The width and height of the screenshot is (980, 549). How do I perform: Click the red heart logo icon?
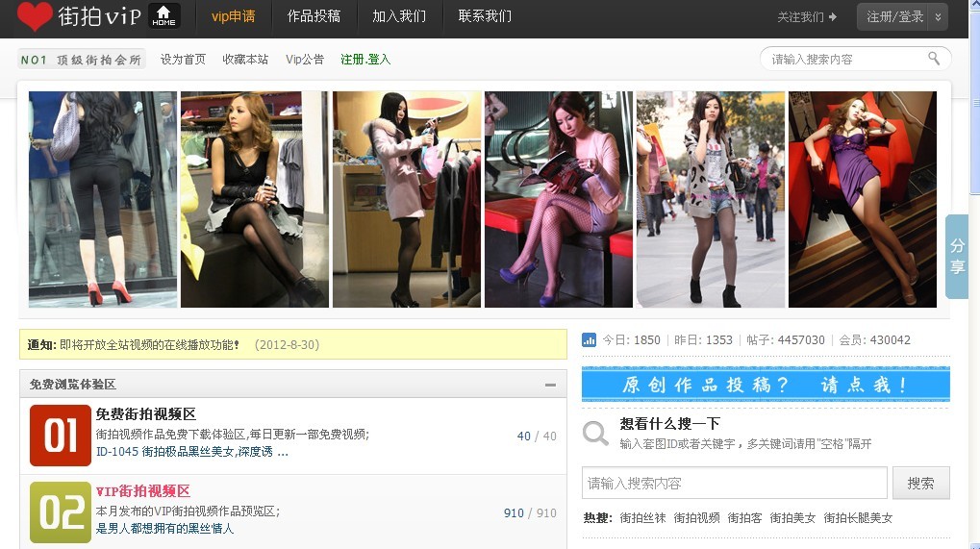[x=35, y=15]
